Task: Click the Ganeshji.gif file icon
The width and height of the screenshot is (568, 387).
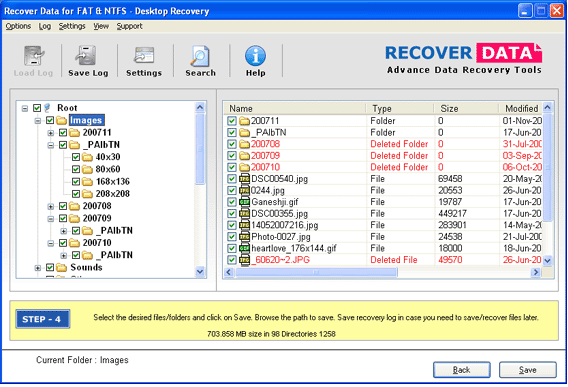Action: [245, 202]
